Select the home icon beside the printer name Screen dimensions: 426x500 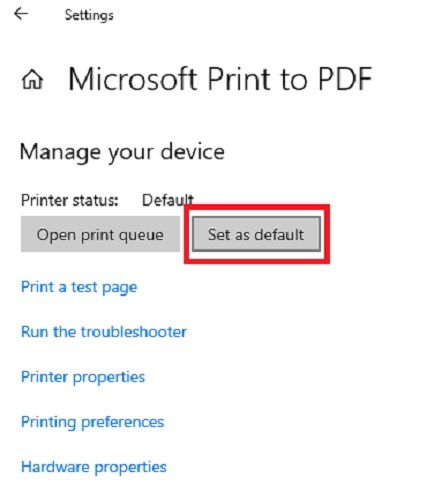[x=32, y=80]
